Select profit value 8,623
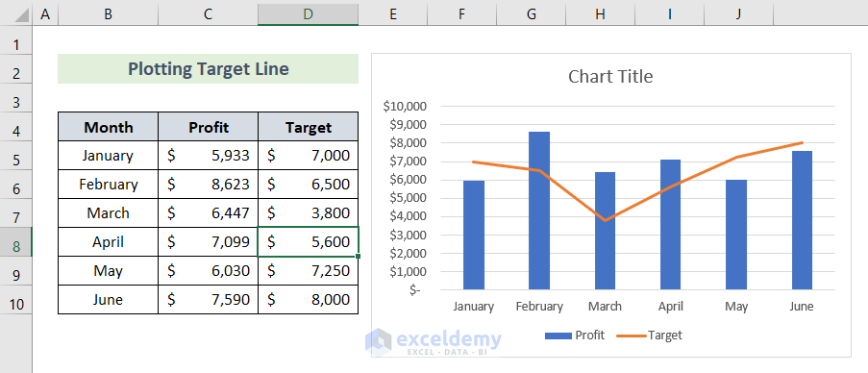The image size is (868, 373). tap(209, 185)
